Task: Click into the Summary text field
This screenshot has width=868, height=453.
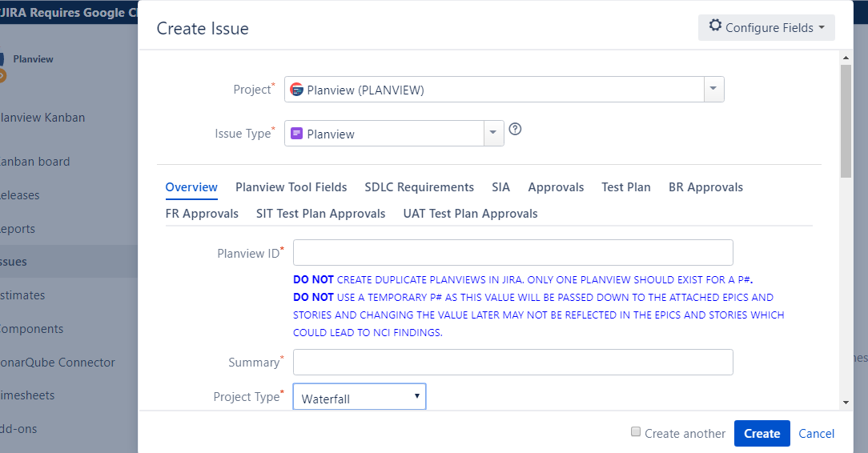Action: 512,362
